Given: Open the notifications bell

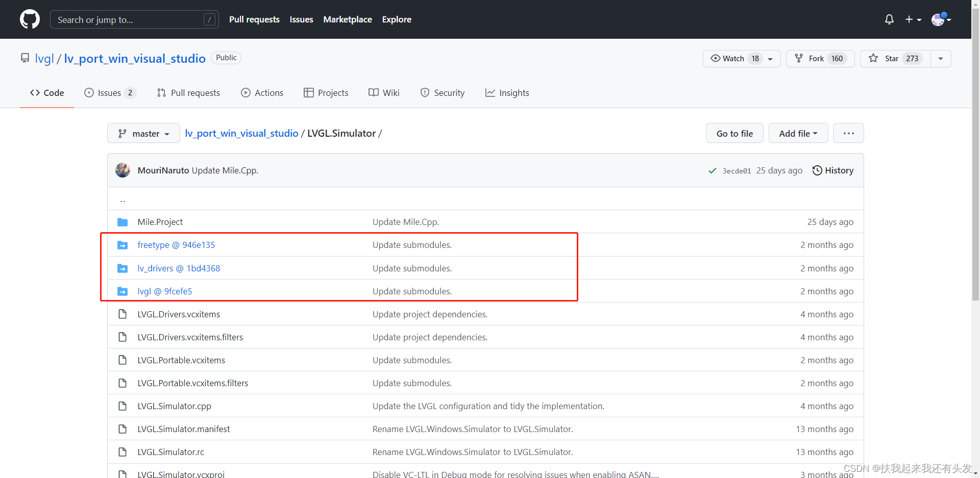Looking at the screenshot, I should pyautogui.click(x=889, y=19).
